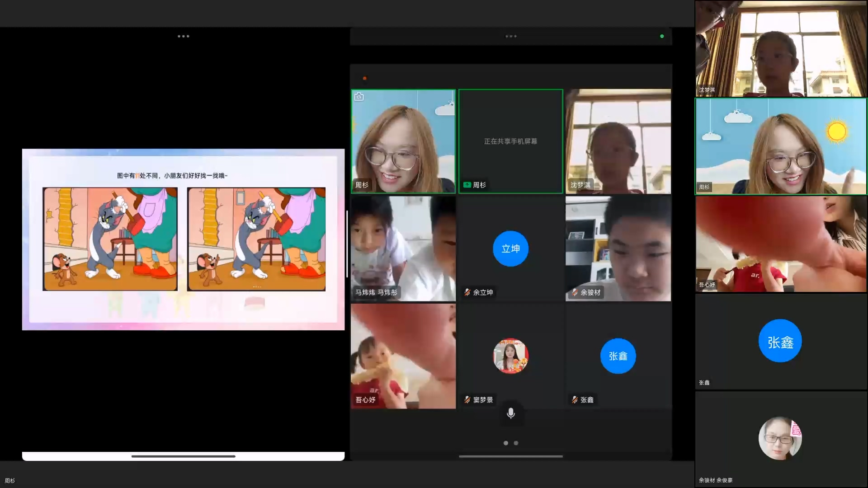This screenshot has width=868, height=488.
Task: Click 余骏材 余俊豪 profile picture in sidebar
Action: [780, 438]
